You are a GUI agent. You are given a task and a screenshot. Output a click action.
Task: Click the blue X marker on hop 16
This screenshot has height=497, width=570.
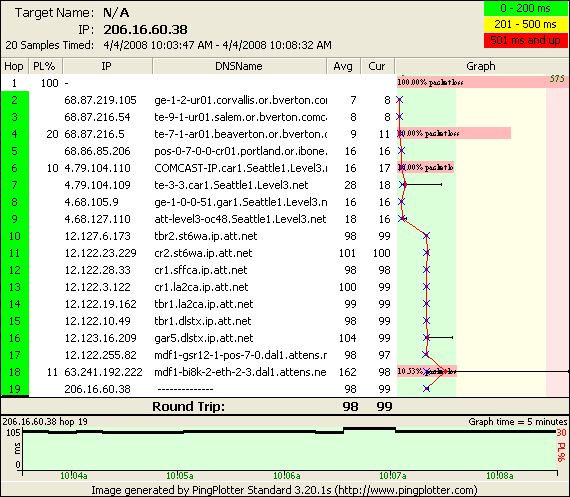pyautogui.click(x=426, y=337)
